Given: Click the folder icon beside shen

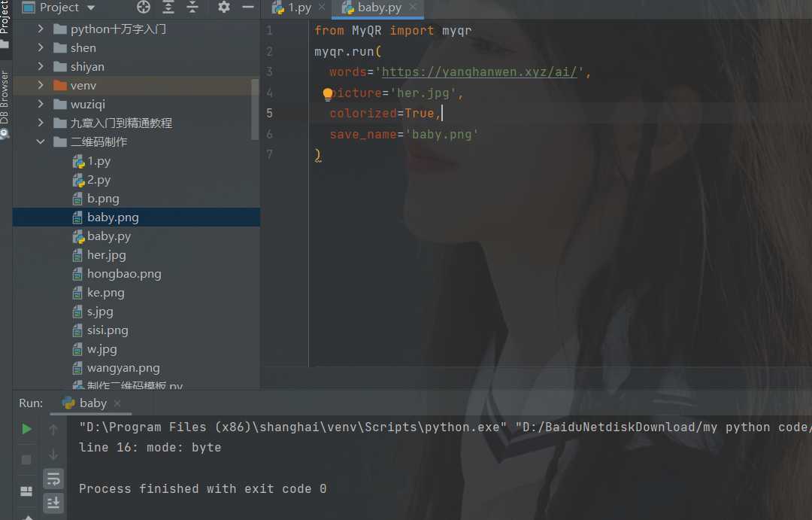Looking at the screenshot, I should [x=60, y=48].
